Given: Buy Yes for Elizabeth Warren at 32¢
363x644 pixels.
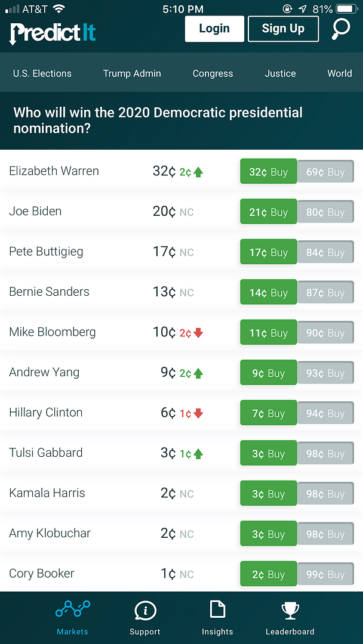Looking at the screenshot, I should (x=268, y=172).
